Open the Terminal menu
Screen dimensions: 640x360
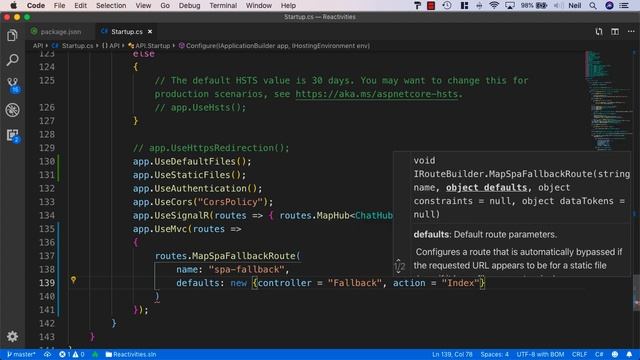coord(223,5)
